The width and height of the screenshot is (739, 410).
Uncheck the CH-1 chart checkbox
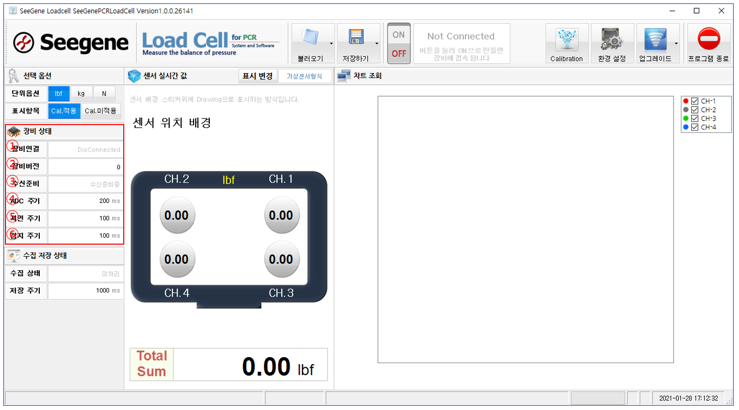695,101
